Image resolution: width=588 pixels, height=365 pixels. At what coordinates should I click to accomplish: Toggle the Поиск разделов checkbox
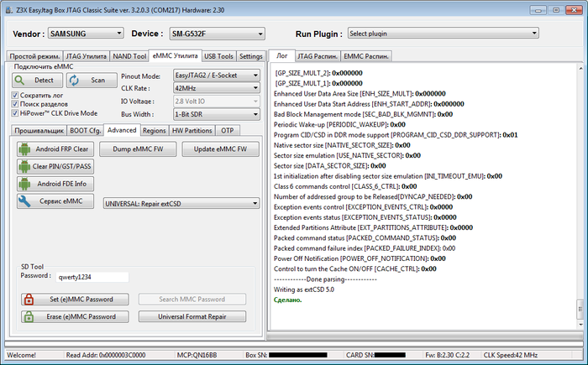click(16, 104)
